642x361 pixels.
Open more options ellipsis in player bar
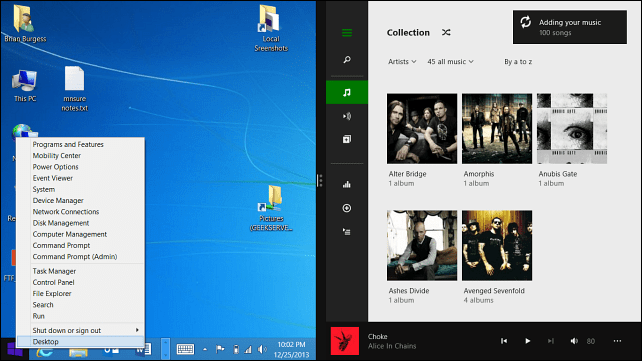pyautogui.click(x=617, y=341)
